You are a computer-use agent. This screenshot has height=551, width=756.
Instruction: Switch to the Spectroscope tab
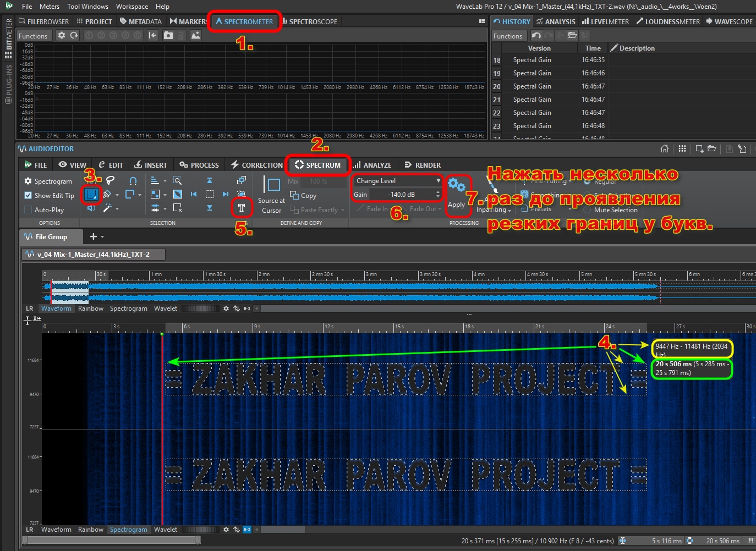310,21
